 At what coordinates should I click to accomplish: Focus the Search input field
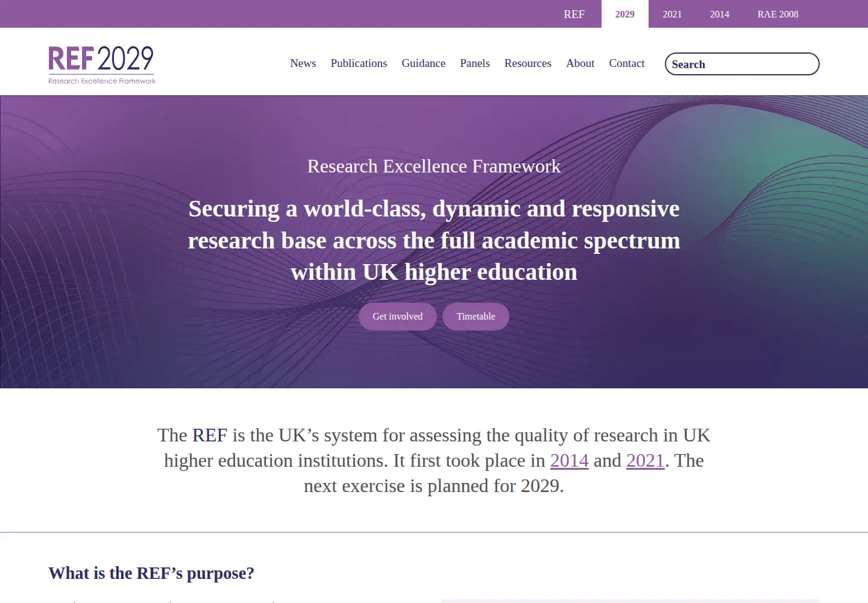(x=742, y=64)
